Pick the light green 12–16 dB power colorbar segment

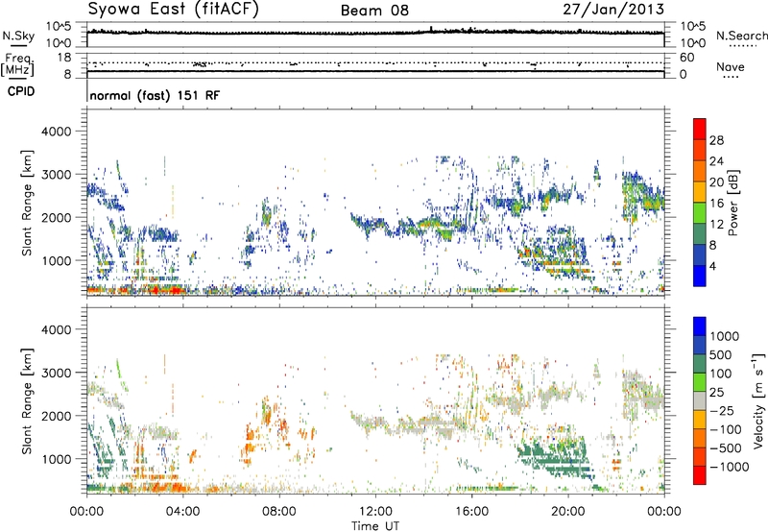click(700, 213)
